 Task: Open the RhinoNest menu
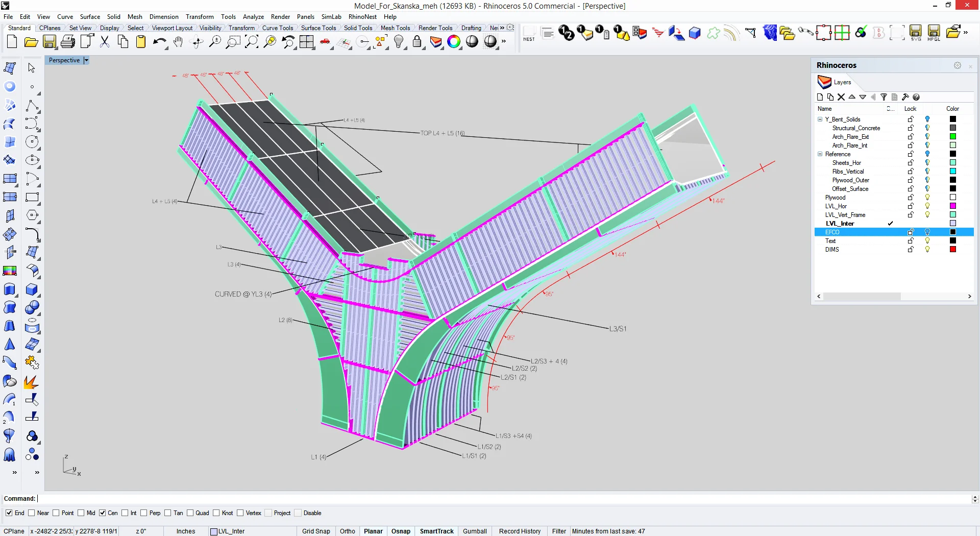pyautogui.click(x=362, y=17)
